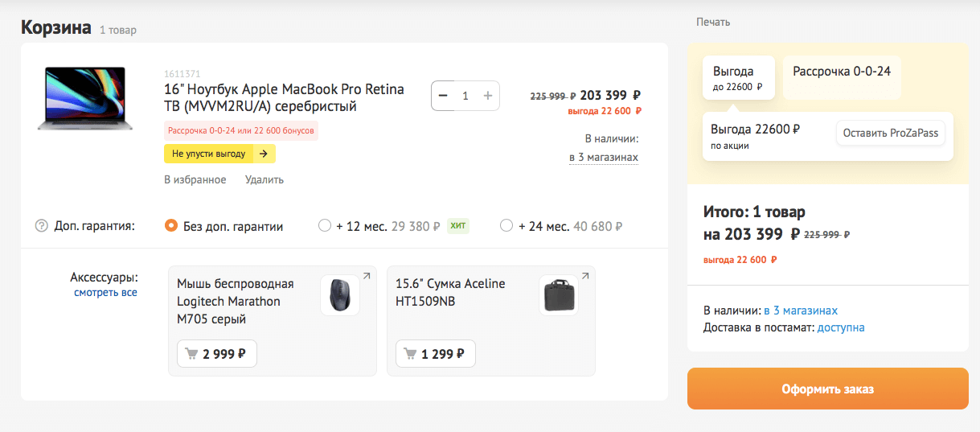The image size is (980, 432).
Task: Open the MacBook Pro Retina product title
Action: pyautogui.click(x=284, y=97)
